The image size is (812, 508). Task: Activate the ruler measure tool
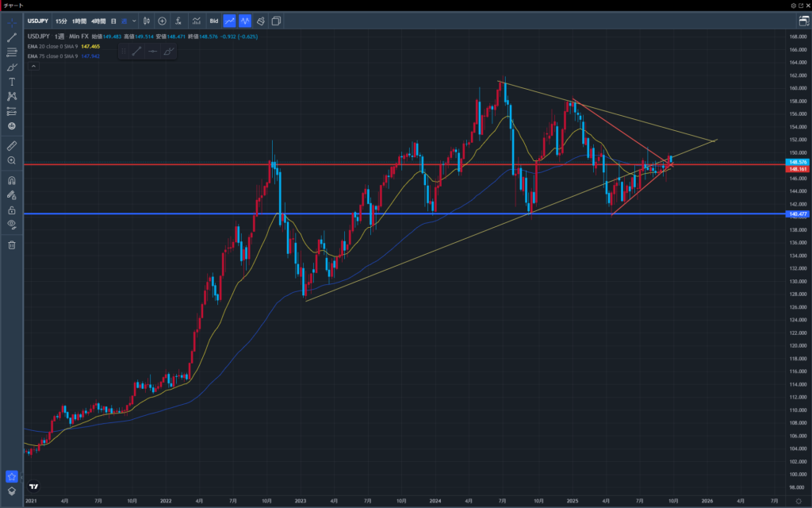pyautogui.click(x=12, y=146)
